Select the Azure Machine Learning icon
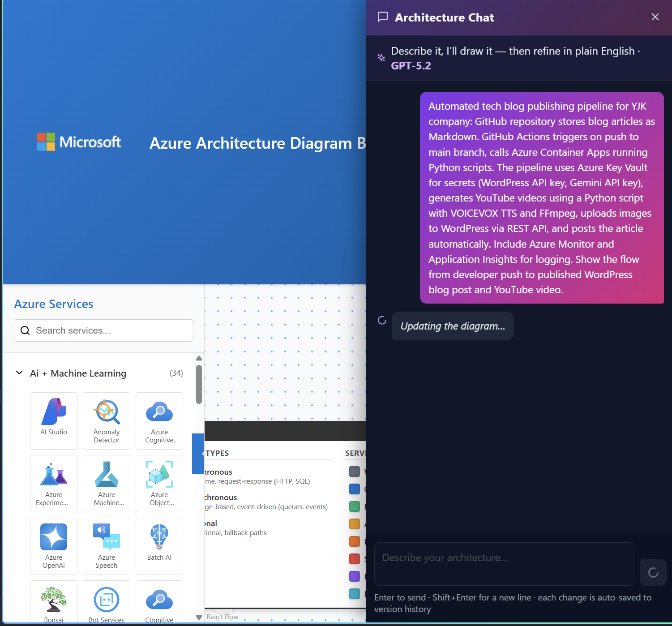672x626 pixels. point(107,483)
